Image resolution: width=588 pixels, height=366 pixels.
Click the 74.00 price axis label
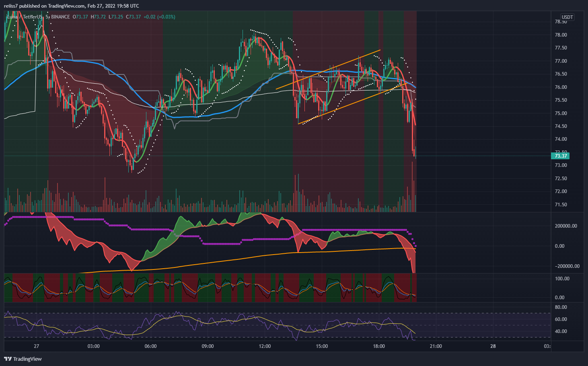pyautogui.click(x=561, y=139)
